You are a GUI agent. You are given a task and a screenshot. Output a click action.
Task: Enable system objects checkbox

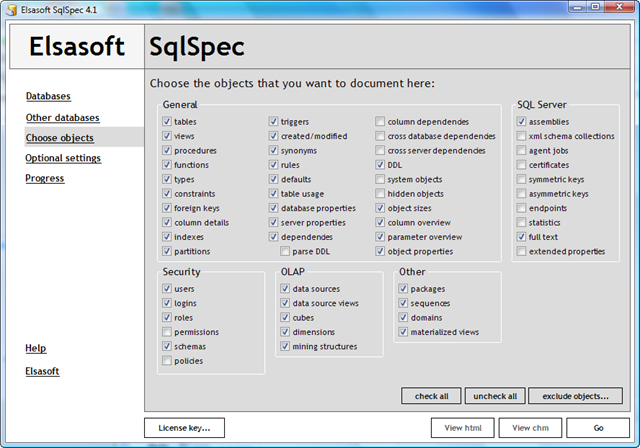point(380,179)
